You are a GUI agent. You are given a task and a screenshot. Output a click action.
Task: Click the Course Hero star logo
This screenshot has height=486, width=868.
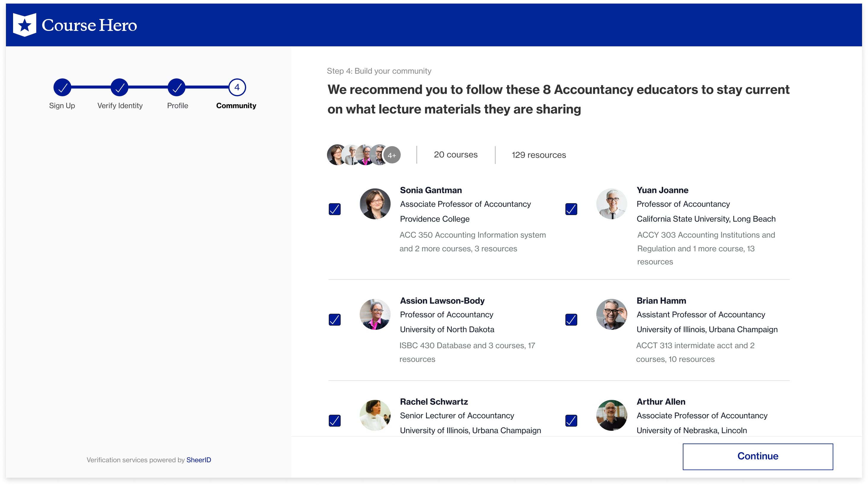[24, 25]
